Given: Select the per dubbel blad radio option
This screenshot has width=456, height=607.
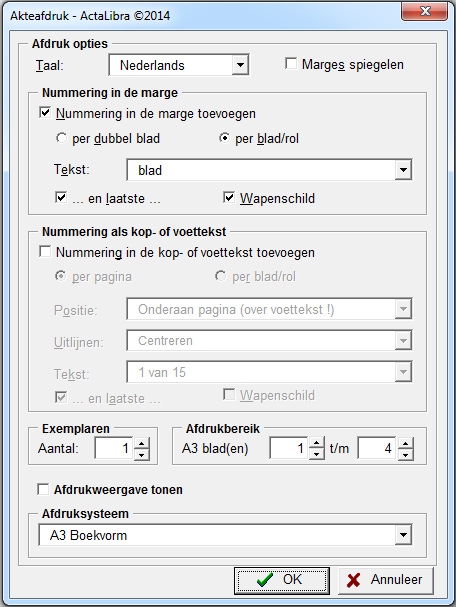Looking at the screenshot, I should tap(61, 138).
